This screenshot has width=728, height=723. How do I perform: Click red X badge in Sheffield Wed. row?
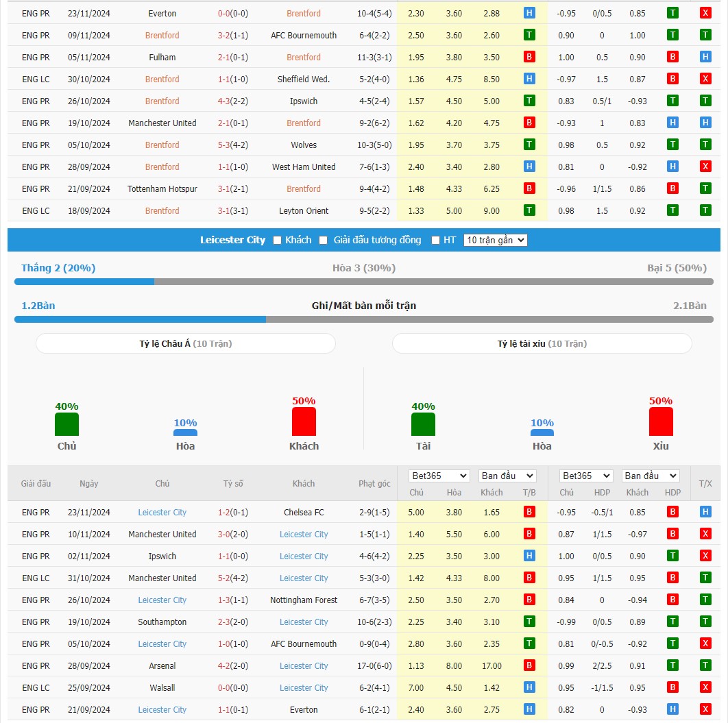pos(705,79)
